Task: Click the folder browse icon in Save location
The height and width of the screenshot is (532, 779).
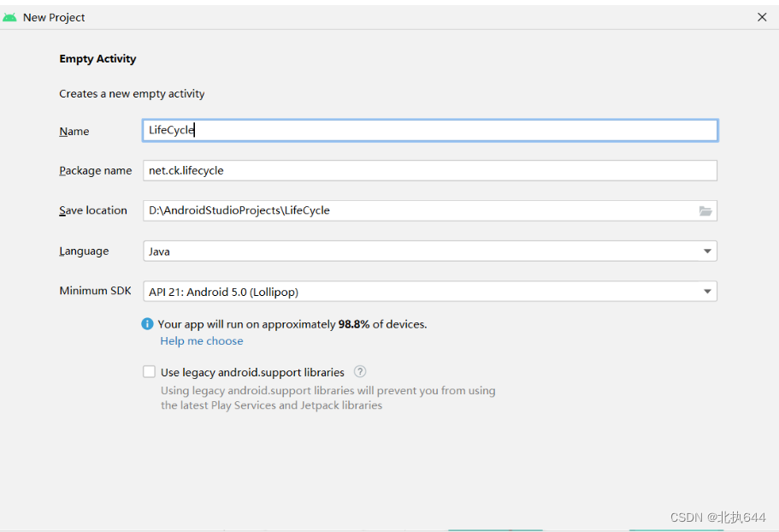Action: click(x=705, y=211)
